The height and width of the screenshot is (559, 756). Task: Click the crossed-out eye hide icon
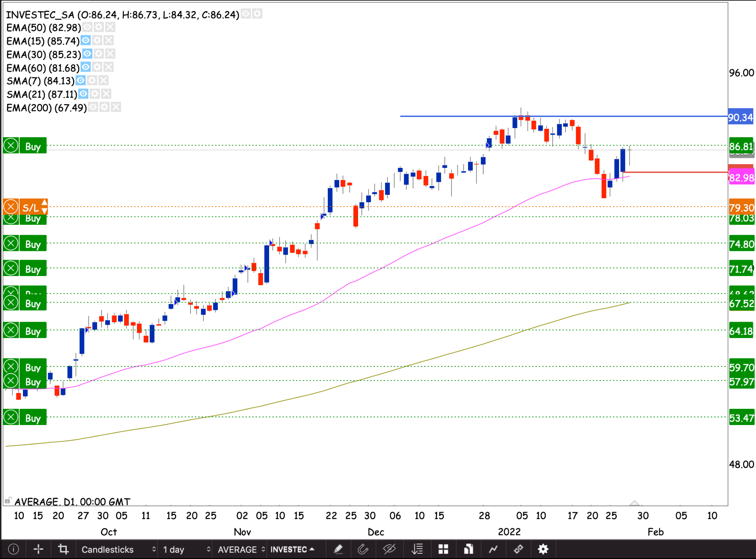[389, 549]
